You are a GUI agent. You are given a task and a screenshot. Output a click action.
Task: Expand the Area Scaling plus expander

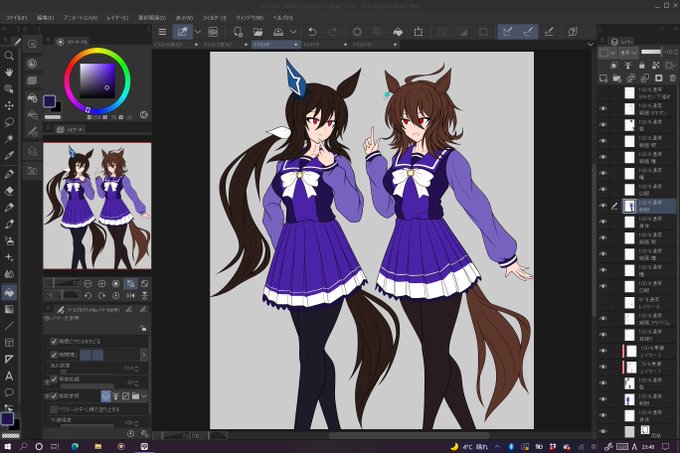tap(47, 382)
